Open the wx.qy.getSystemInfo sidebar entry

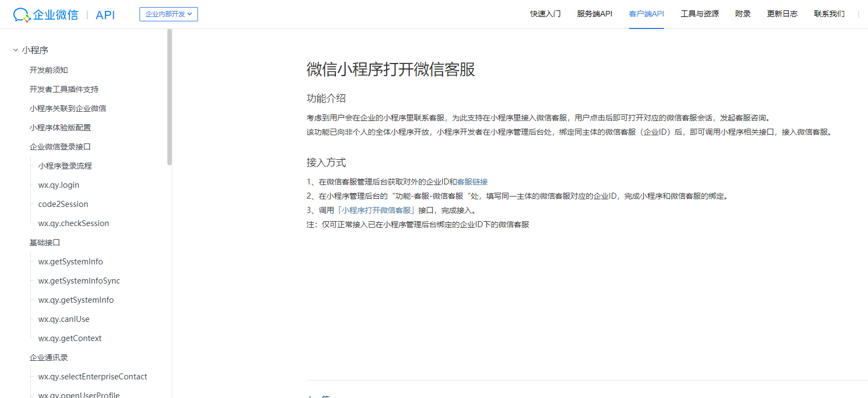[76, 300]
